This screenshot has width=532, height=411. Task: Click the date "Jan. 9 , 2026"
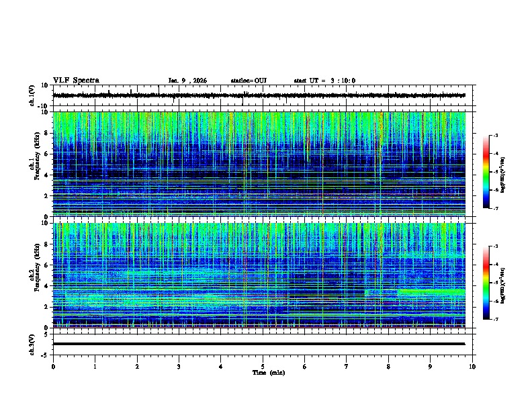coord(187,81)
